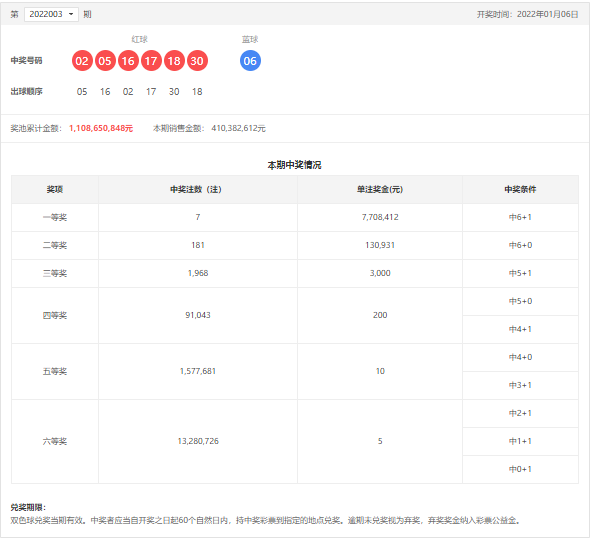The height and width of the screenshot is (543, 597).
Task: Select the draw date 2022年01月06日 text
Action: pos(548,14)
